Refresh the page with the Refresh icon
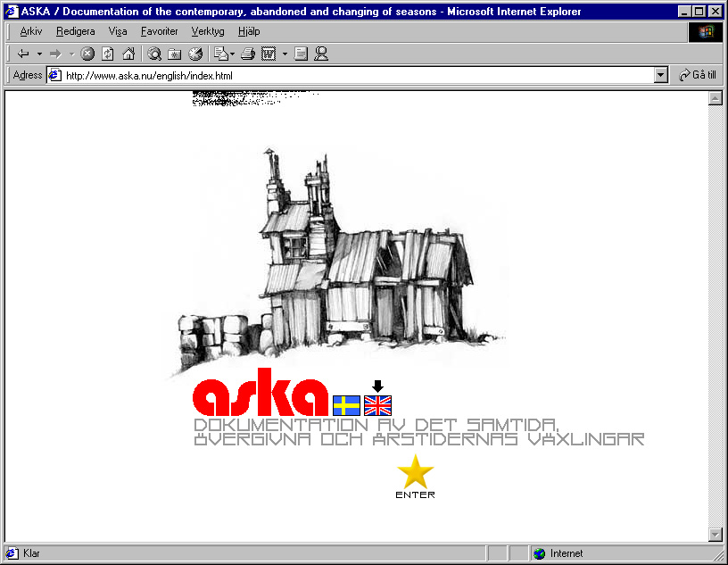Viewport: 728px width, 565px height. [x=107, y=54]
